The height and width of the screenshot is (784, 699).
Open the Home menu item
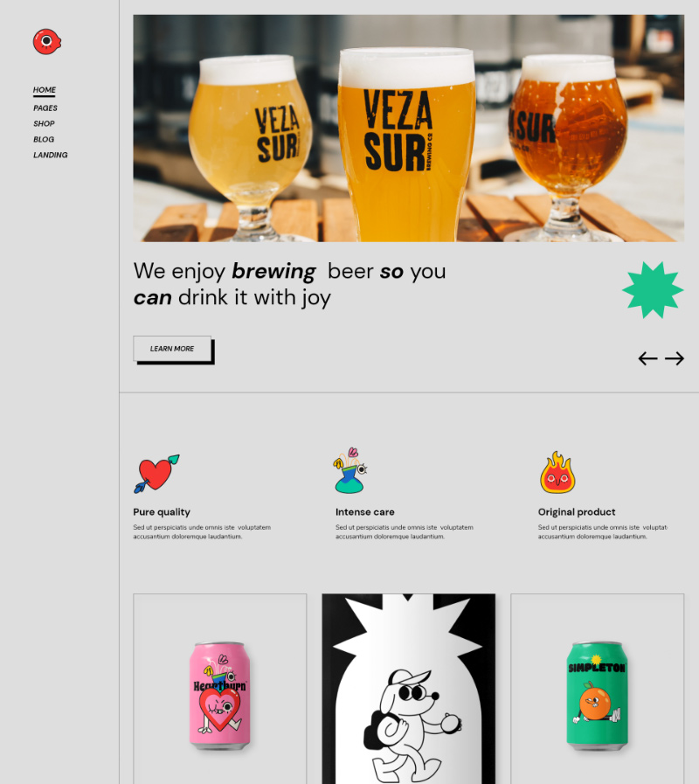click(45, 90)
